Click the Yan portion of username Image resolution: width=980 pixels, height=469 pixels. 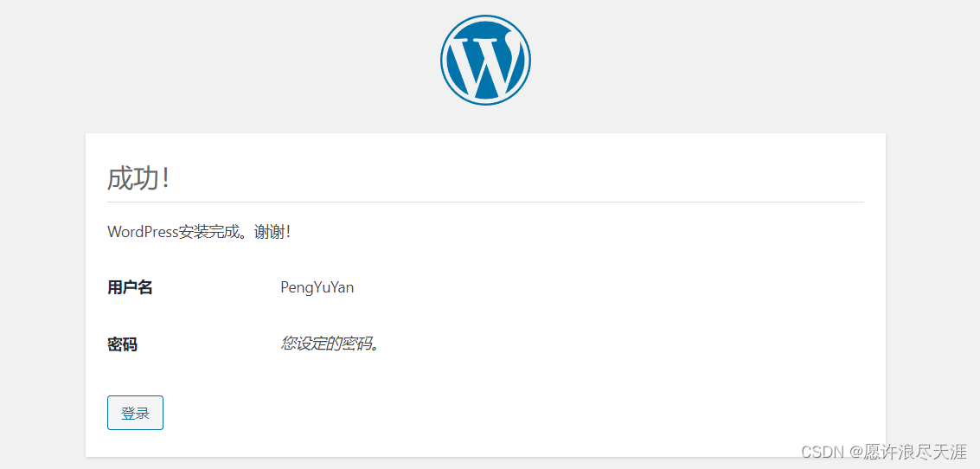342,287
